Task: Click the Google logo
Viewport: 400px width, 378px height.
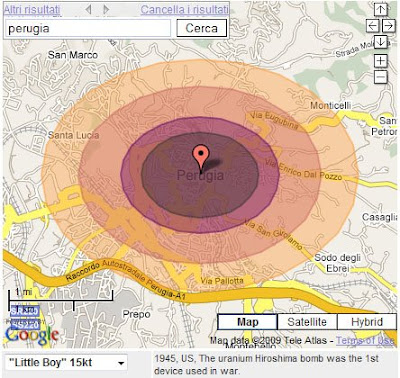Action: pyautogui.click(x=32, y=335)
